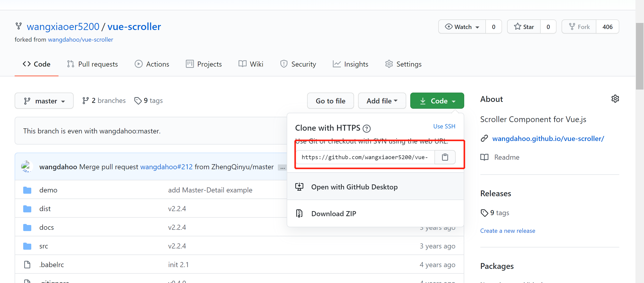Click the page vertical scrollbar thumb
The image size is (644, 283).
[x=640, y=56]
